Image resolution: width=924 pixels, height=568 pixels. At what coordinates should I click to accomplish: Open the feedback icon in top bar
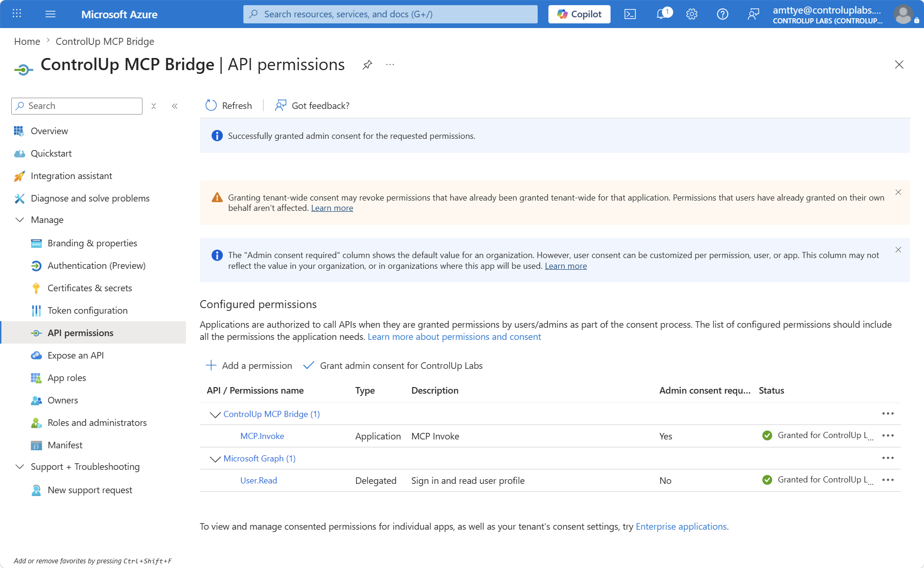click(753, 14)
